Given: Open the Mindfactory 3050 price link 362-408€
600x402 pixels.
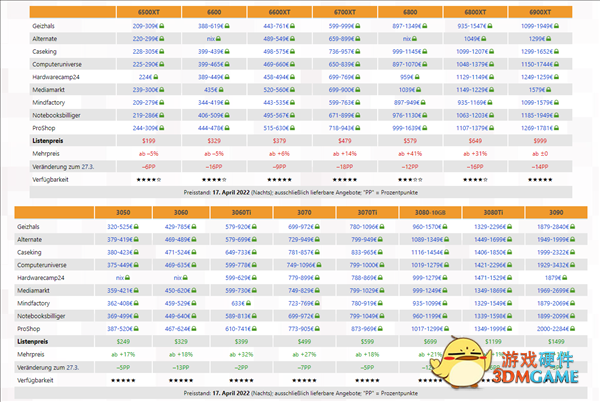Looking at the screenshot, I should (120, 303).
